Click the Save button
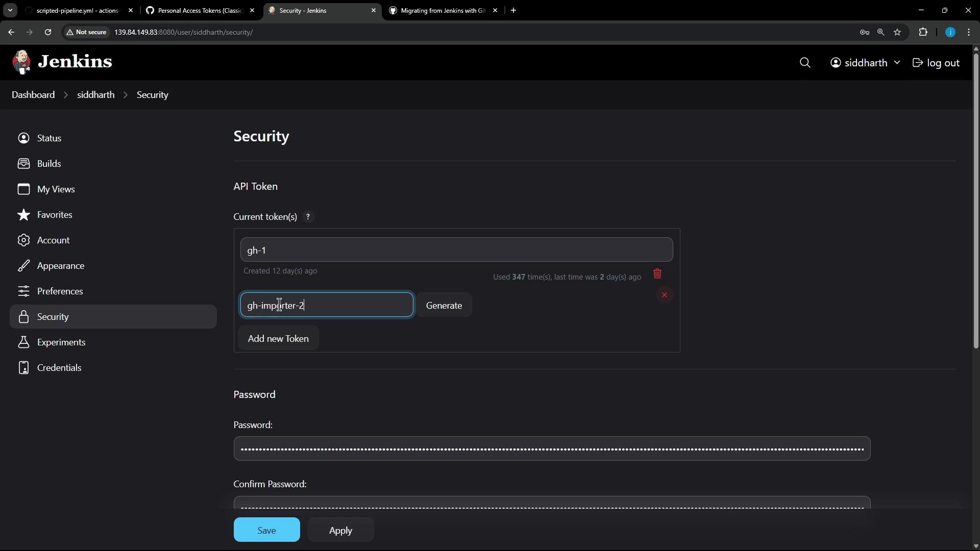Image resolution: width=980 pixels, height=551 pixels. 267,530
